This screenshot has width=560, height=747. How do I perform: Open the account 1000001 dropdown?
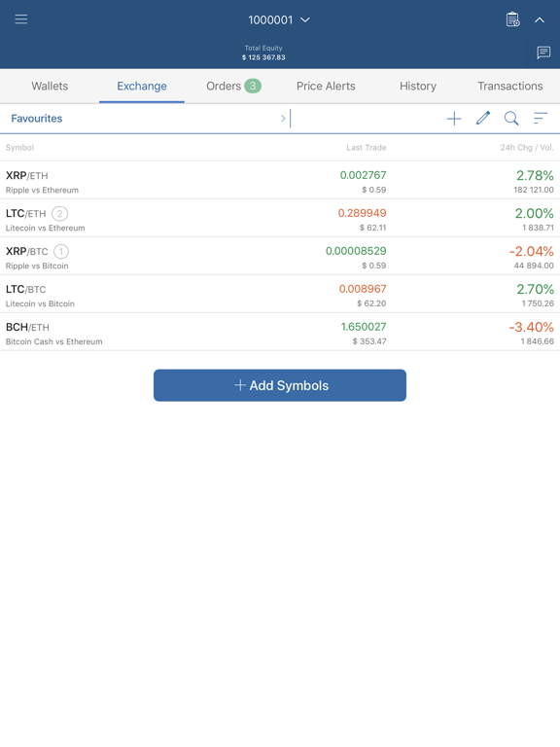pyautogui.click(x=279, y=20)
